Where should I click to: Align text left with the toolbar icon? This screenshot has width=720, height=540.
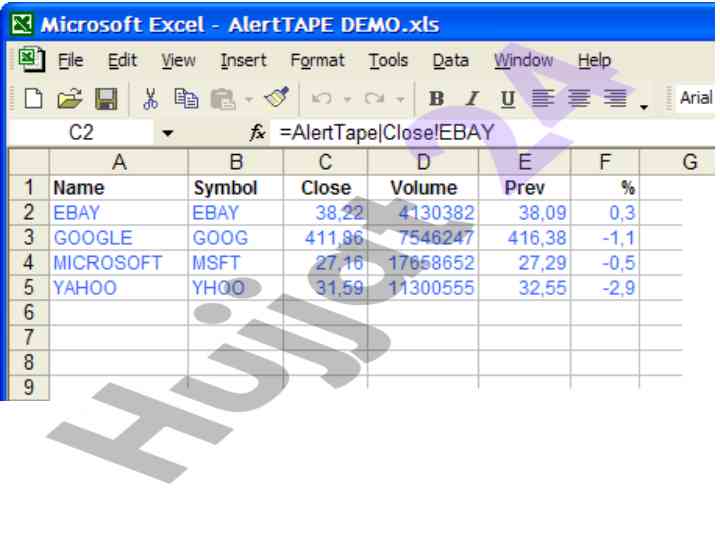point(543,98)
